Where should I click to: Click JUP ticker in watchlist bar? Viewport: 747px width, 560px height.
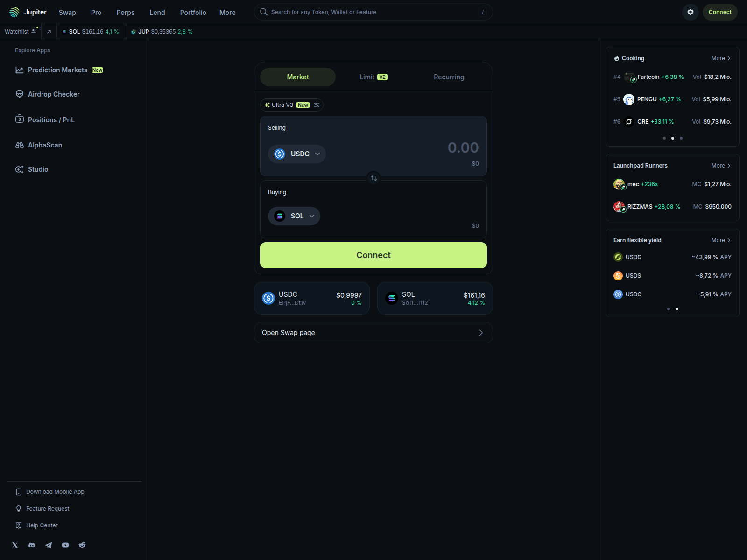click(x=162, y=32)
